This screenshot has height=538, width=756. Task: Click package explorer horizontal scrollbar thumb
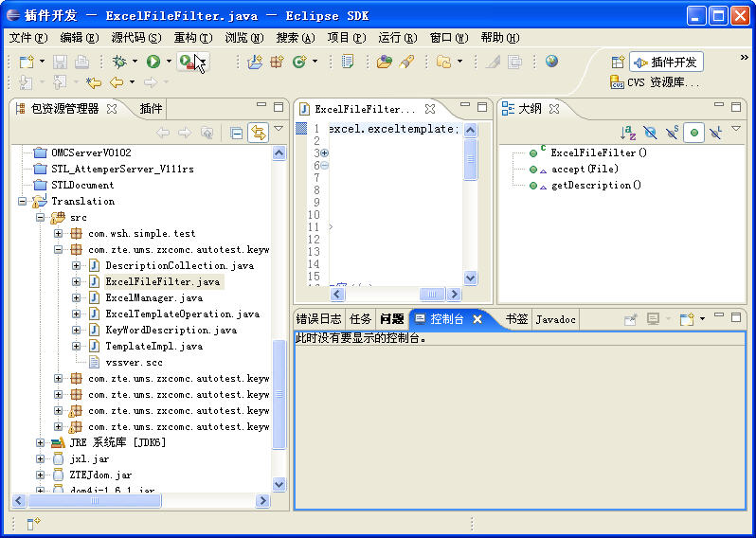tap(95, 500)
